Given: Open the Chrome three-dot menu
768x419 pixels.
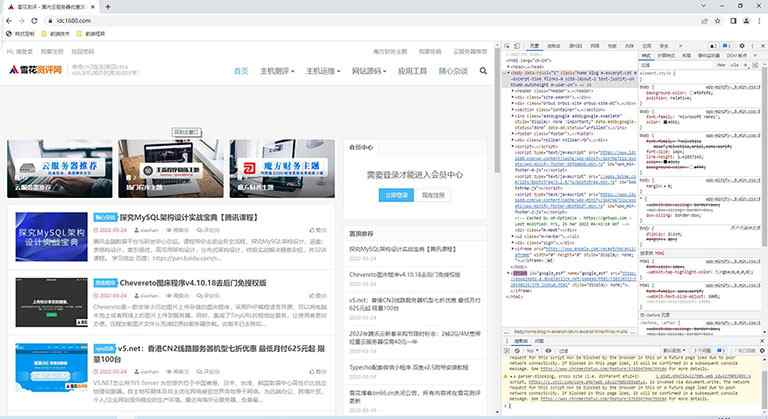Looking at the screenshot, I should tap(760, 21).
